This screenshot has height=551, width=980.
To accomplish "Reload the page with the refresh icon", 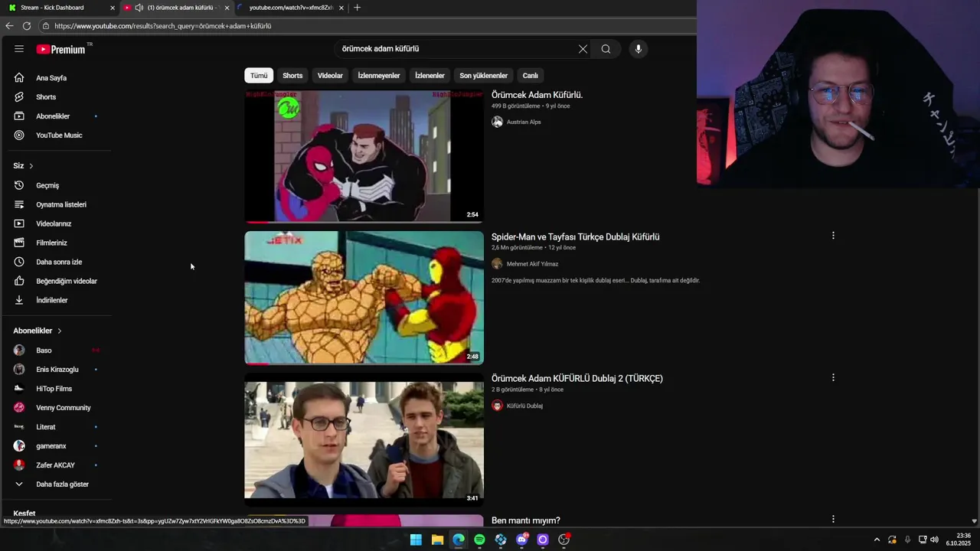I will [x=27, y=26].
